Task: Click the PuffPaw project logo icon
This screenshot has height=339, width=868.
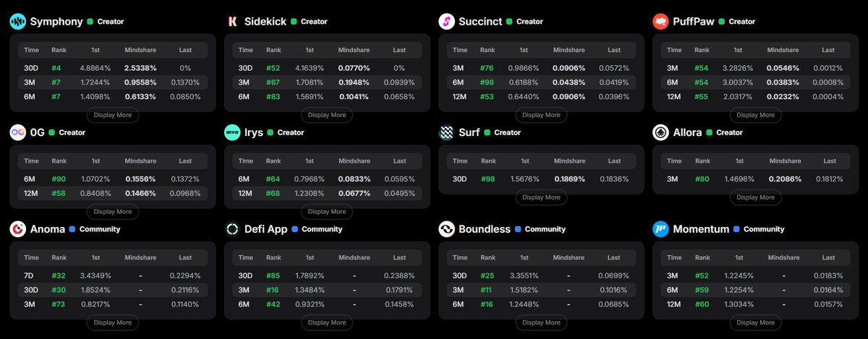Action: coord(660,22)
